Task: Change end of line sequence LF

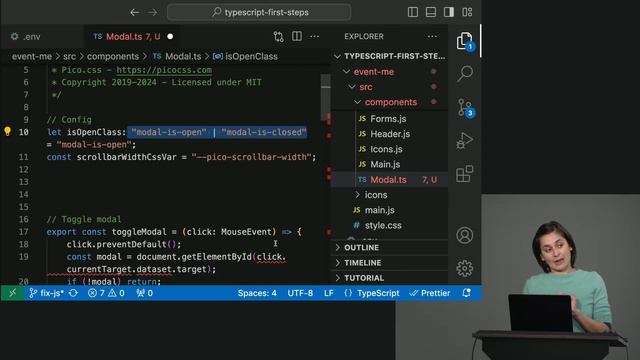Action: (x=329, y=293)
